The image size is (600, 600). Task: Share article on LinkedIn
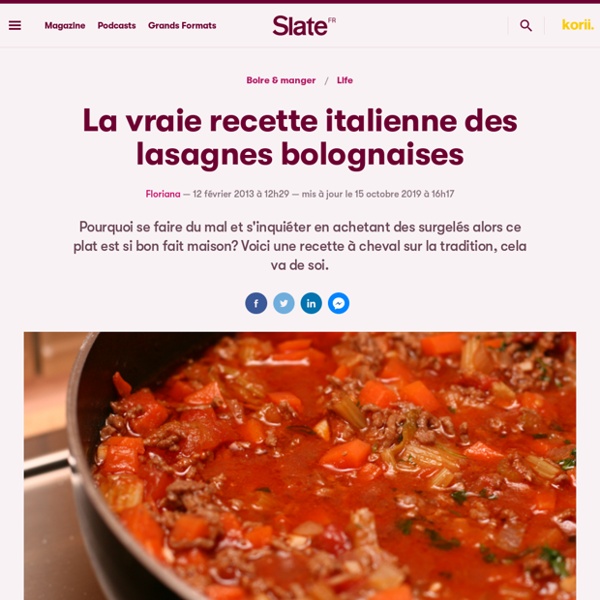point(311,303)
